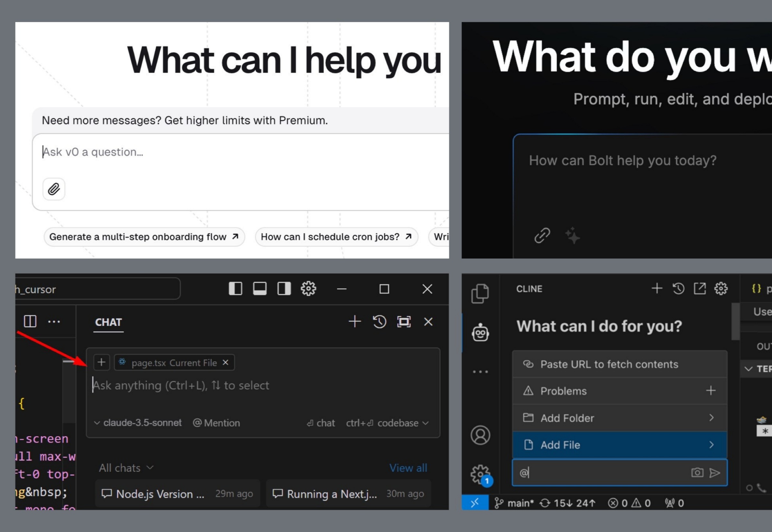Open the 'Running a Next.j...' chat
This screenshot has width=772, height=532.
[348, 494]
